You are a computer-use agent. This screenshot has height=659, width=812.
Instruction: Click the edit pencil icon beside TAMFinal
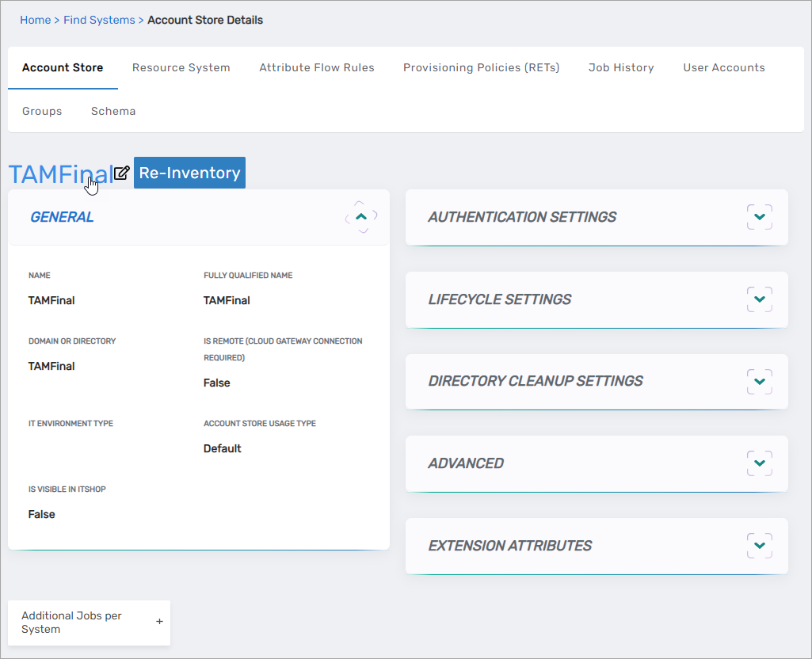coord(121,173)
